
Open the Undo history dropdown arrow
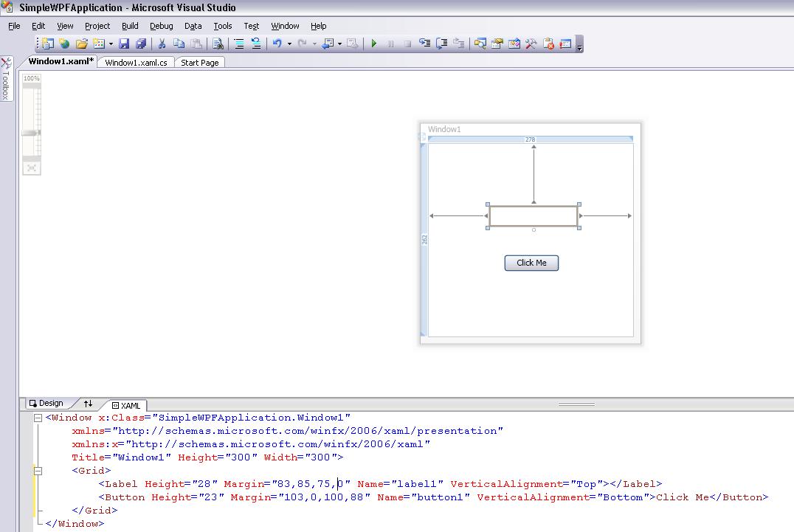(x=289, y=44)
